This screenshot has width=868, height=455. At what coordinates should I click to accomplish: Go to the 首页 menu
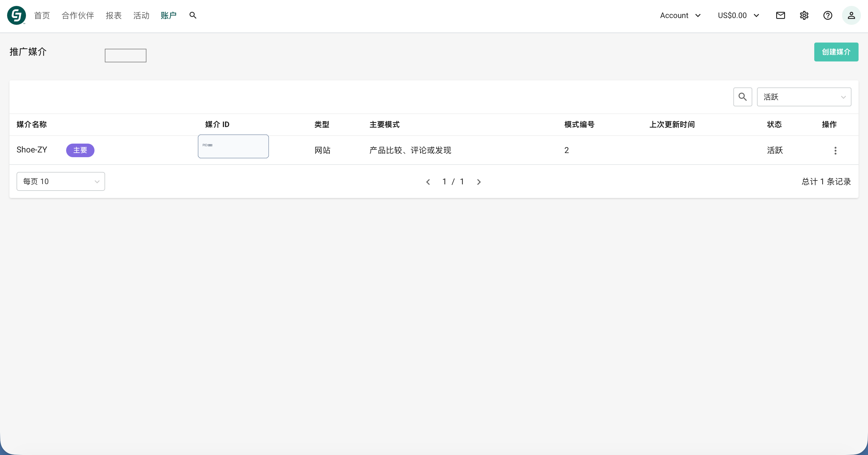[42, 16]
